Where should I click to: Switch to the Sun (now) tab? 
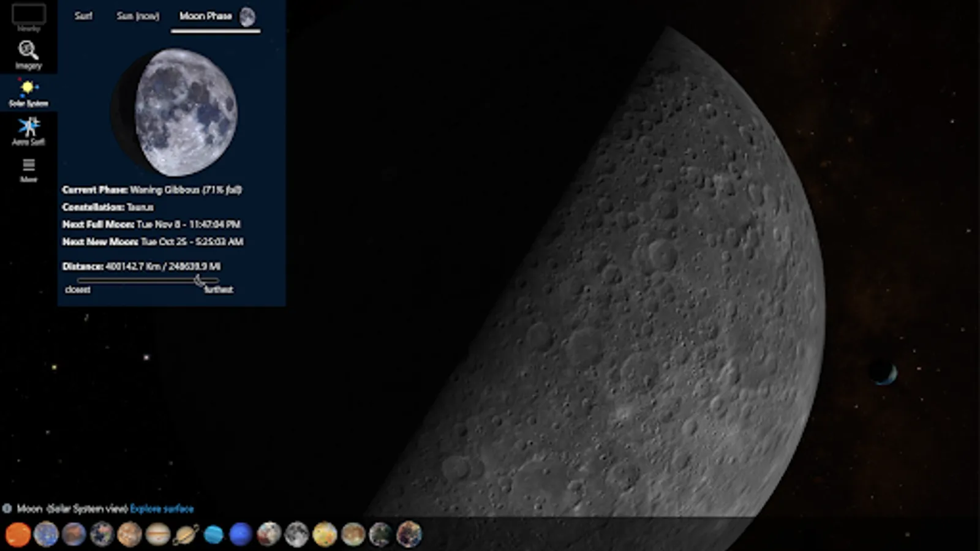(x=138, y=16)
